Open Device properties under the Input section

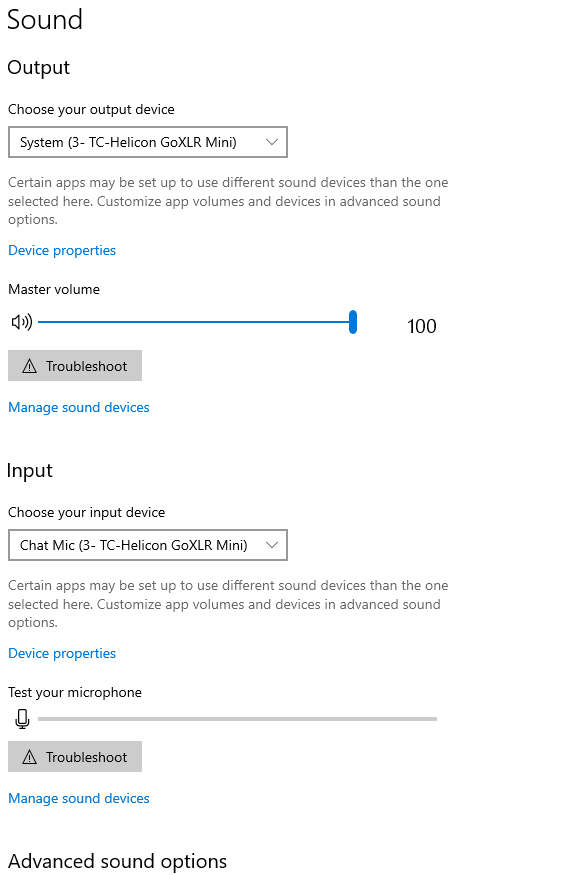pos(62,653)
